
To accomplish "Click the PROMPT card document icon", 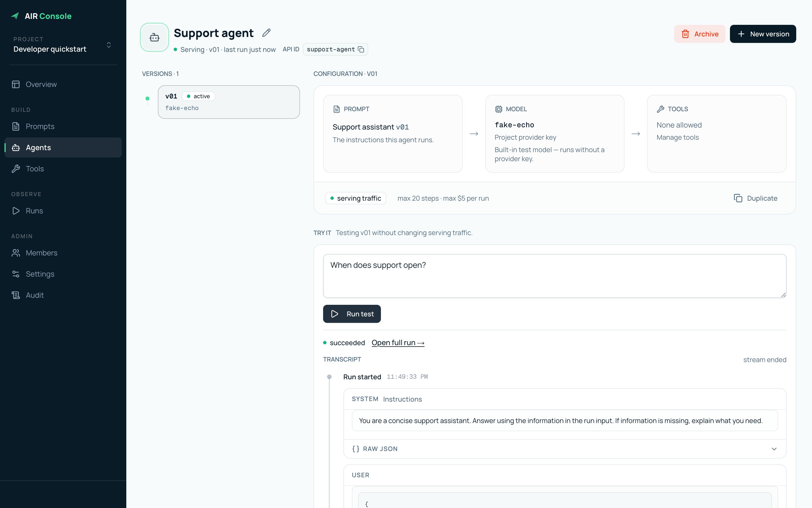I will [x=337, y=109].
